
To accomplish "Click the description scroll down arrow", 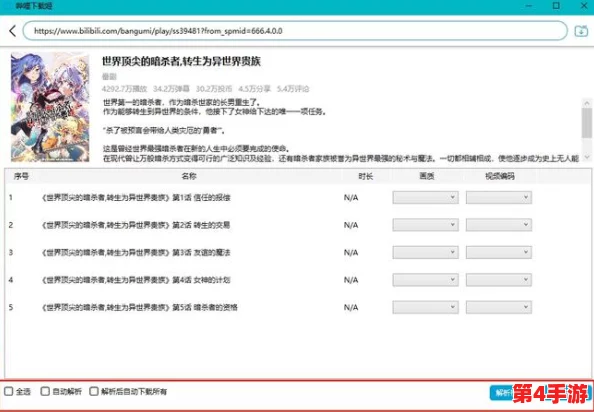I will pos(587,157).
